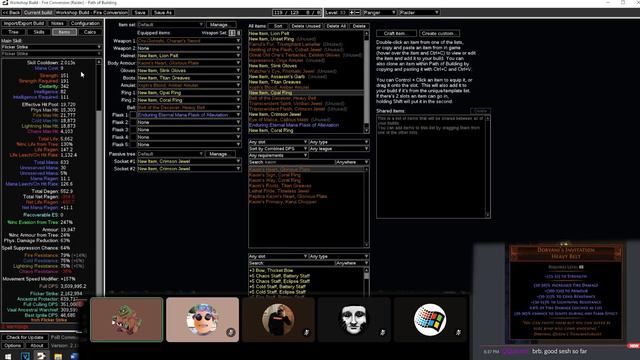Switch to the Calcs tab

[x=90, y=32]
